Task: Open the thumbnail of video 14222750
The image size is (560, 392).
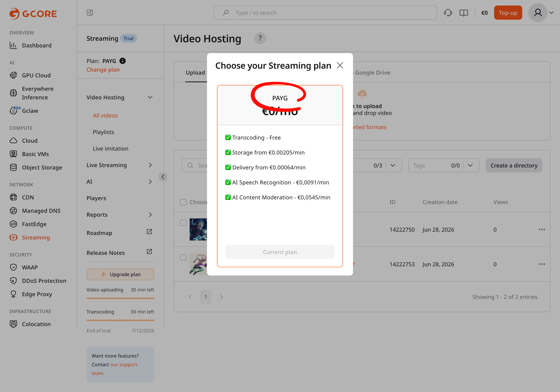Action: click(x=198, y=229)
